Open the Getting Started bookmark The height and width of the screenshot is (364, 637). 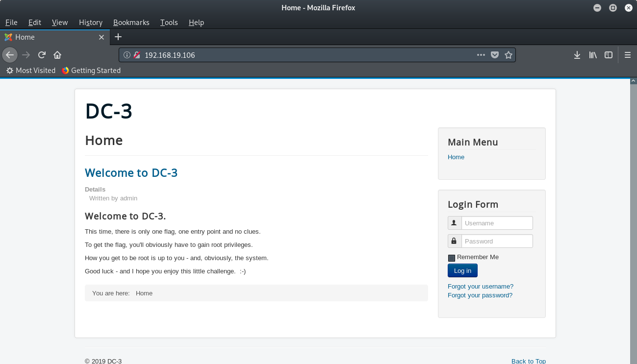91,71
